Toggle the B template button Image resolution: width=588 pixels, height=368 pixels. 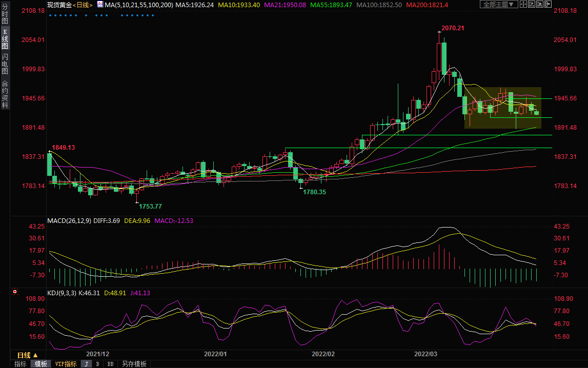pyautogui.click(x=97, y=364)
